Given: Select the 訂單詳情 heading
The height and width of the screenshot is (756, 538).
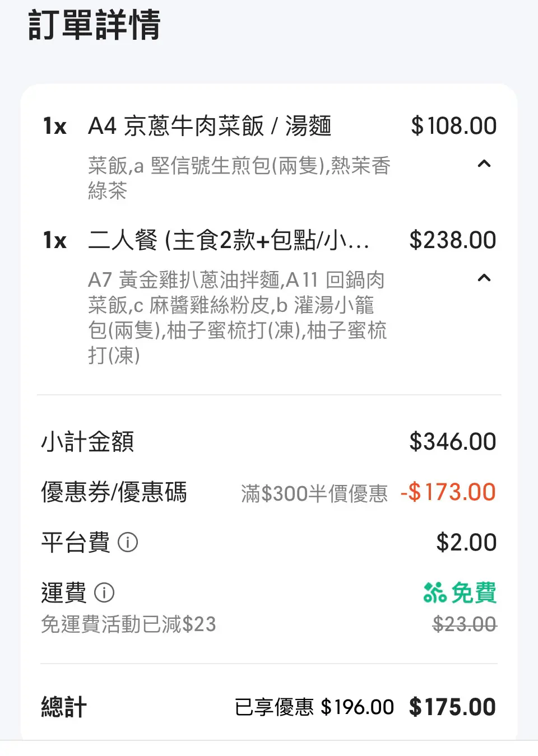Looking at the screenshot, I should coord(95,25).
